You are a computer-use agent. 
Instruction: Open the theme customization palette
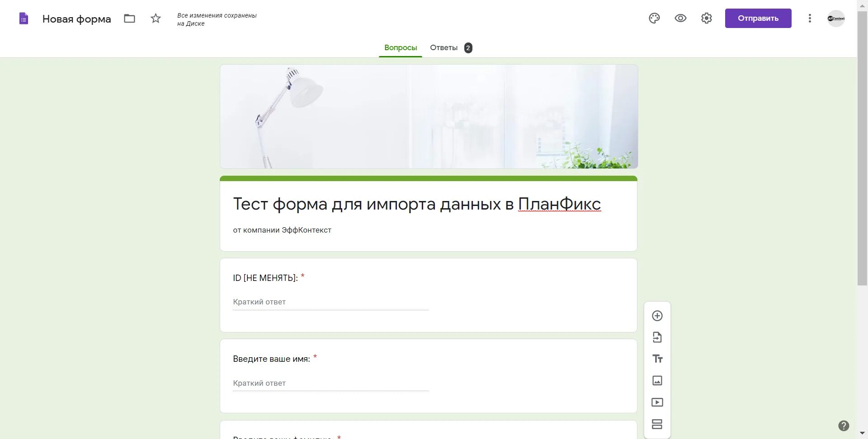(x=654, y=18)
